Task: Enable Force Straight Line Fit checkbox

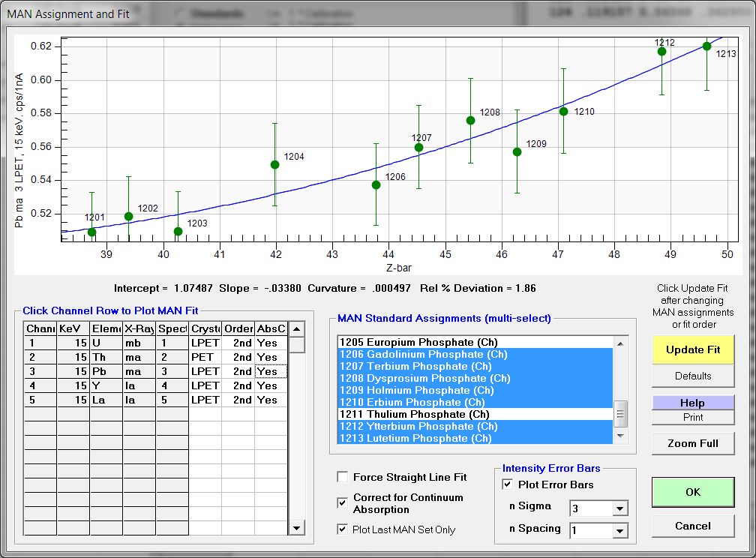Action: 343,477
